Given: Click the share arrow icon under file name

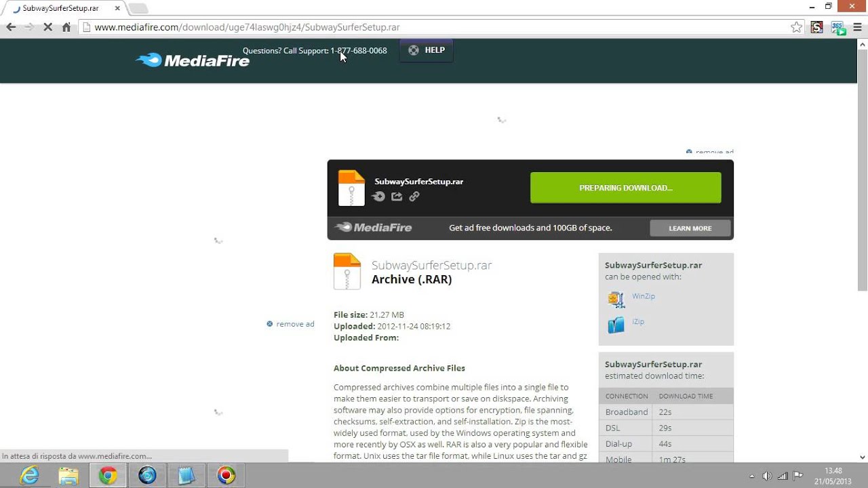Looking at the screenshot, I should (x=397, y=197).
